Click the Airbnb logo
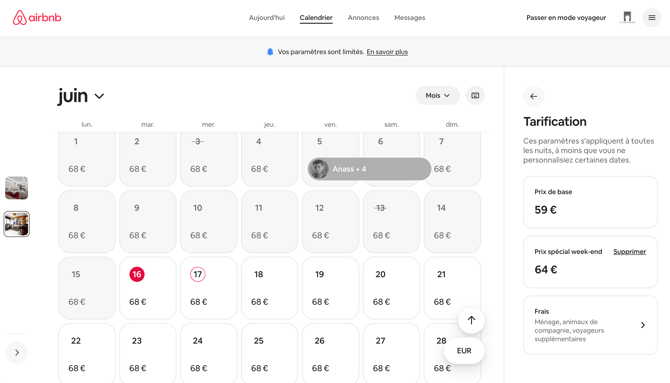Screen dimensions: 670x383 pyautogui.click(x=37, y=18)
